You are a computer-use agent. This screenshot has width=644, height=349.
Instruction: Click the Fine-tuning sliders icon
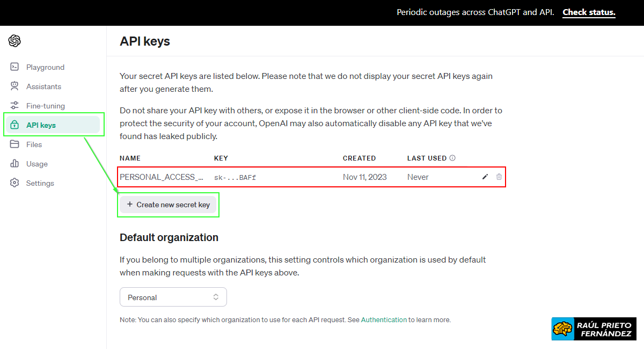pyautogui.click(x=15, y=106)
